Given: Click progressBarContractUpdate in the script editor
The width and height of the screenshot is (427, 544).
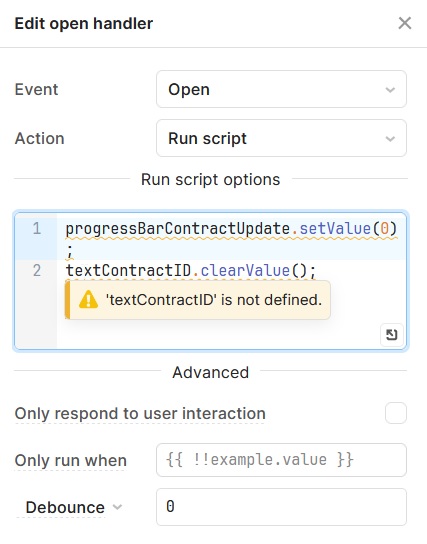Looking at the screenshot, I should 178,229.
